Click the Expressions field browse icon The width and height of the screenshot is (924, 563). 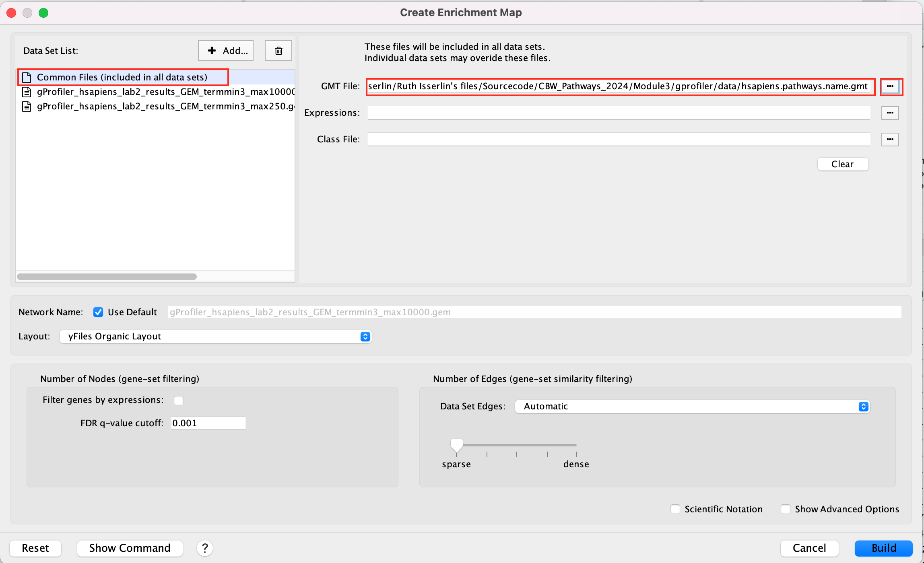coord(890,113)
